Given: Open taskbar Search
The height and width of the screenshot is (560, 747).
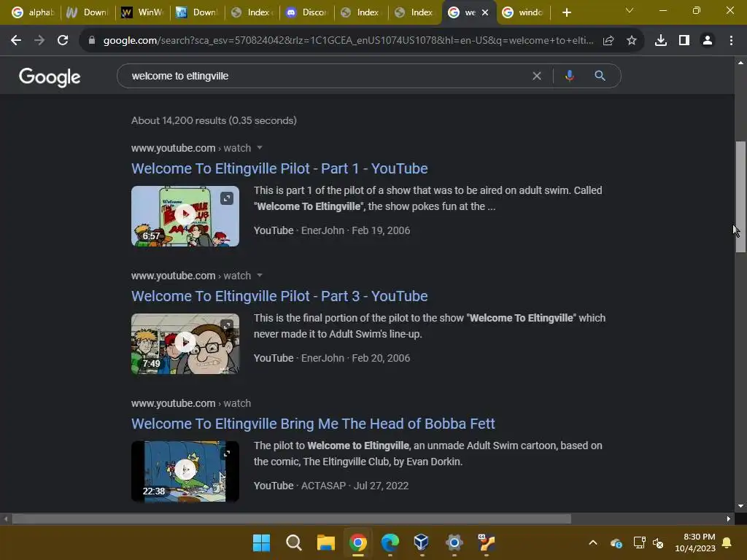Looking at the screenshot, I should [x=293, y=542].
